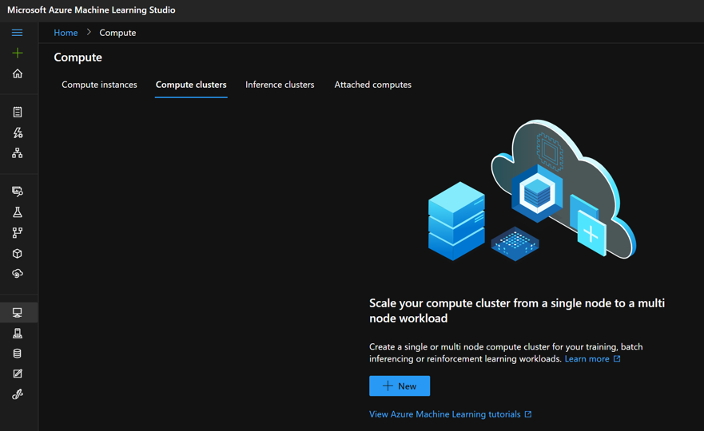
Task: Go to the Home icon in sidebar
Action: 17,73
